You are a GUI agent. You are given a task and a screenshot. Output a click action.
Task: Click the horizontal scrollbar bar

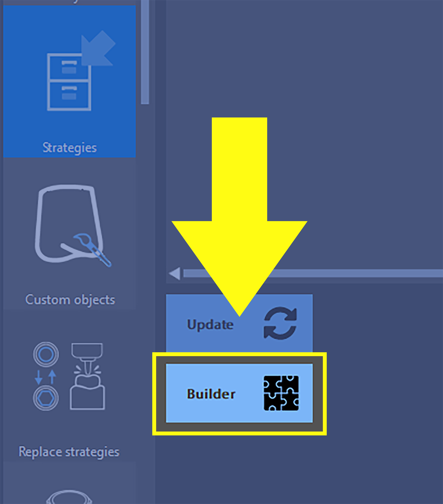[313, 273]
